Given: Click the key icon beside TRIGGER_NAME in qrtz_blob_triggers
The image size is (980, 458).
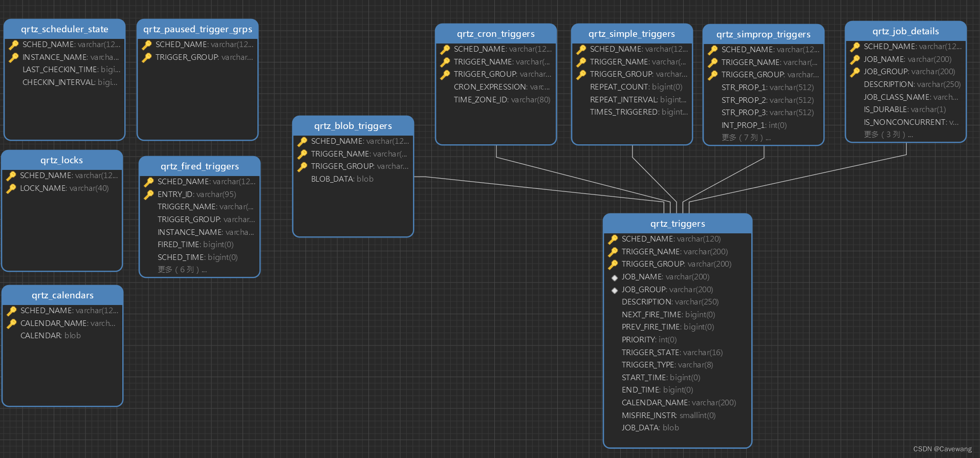Looking at the screenshot, I should 302,154.
